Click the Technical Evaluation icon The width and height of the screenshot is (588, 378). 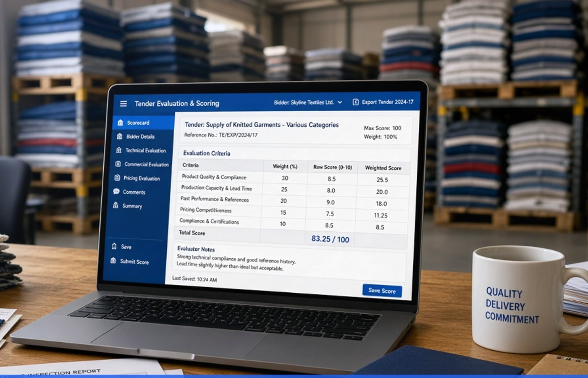point(118,150)
